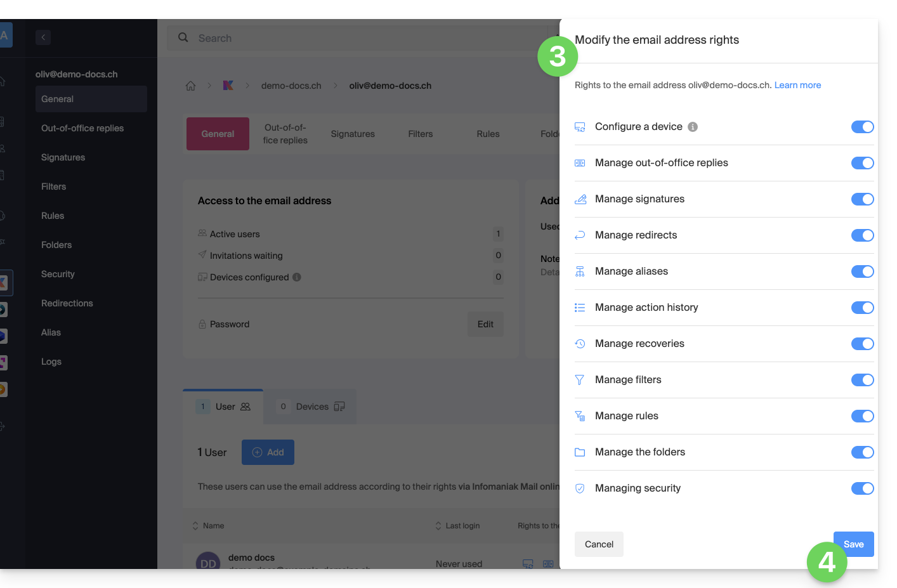This screenshot has width=897, height=588.
Task: Disable the Manage action history toggle
Action: point(862,308)
